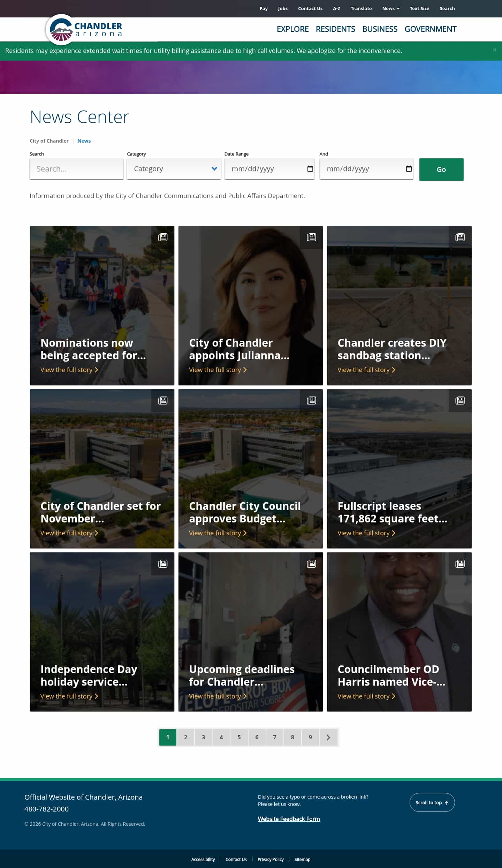
Task: Go to page 6 of news
Action: point(257,737)
